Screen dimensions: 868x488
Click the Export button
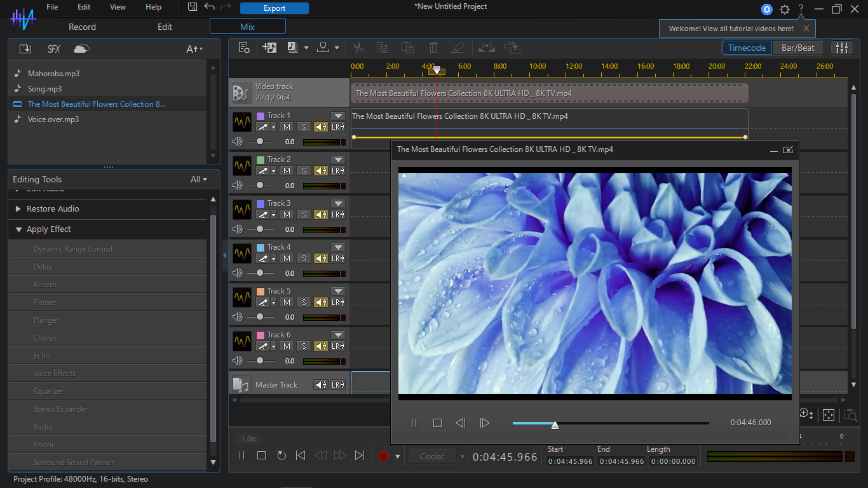pos(274,8)
